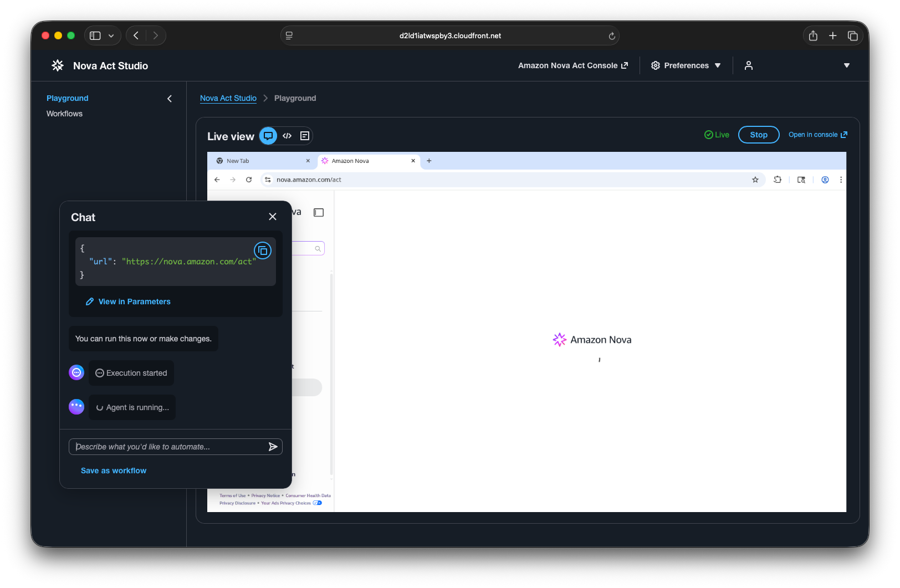
Task: Expand the account dropdown arrow
Action: click(x=847, y=65)
